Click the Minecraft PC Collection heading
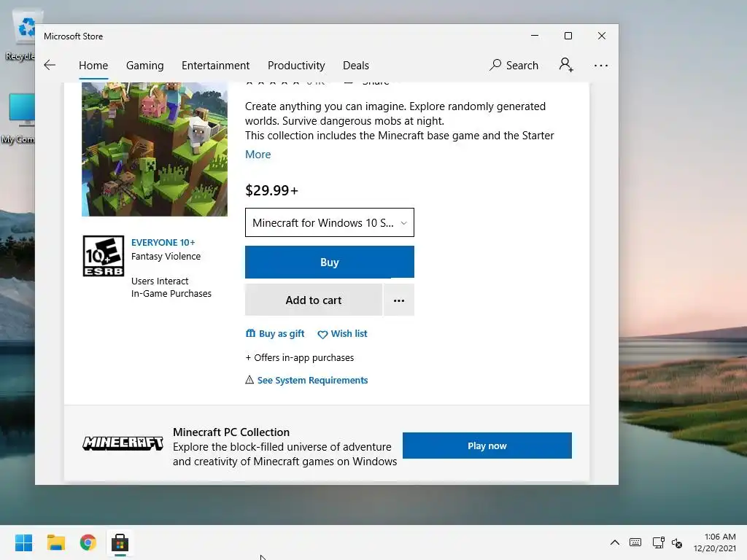Screen dimensions: 747x560 pos(231,432)
